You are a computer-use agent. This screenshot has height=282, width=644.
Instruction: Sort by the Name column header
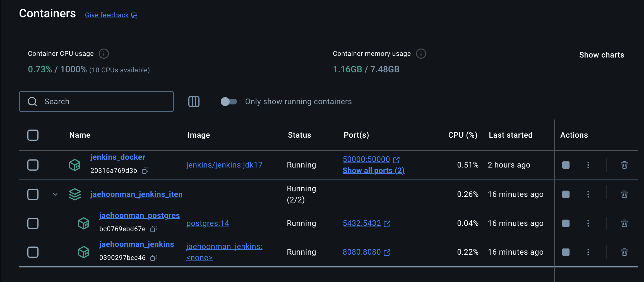(80, 135)
